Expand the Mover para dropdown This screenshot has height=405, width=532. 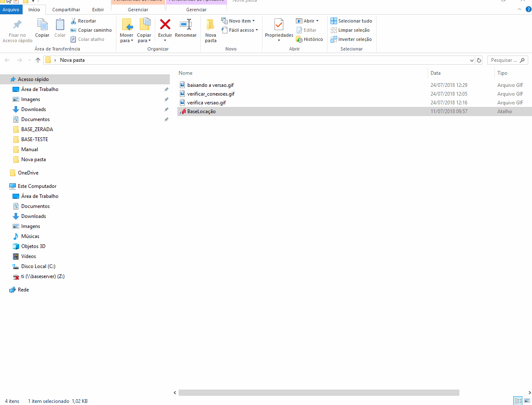point(126,40)
